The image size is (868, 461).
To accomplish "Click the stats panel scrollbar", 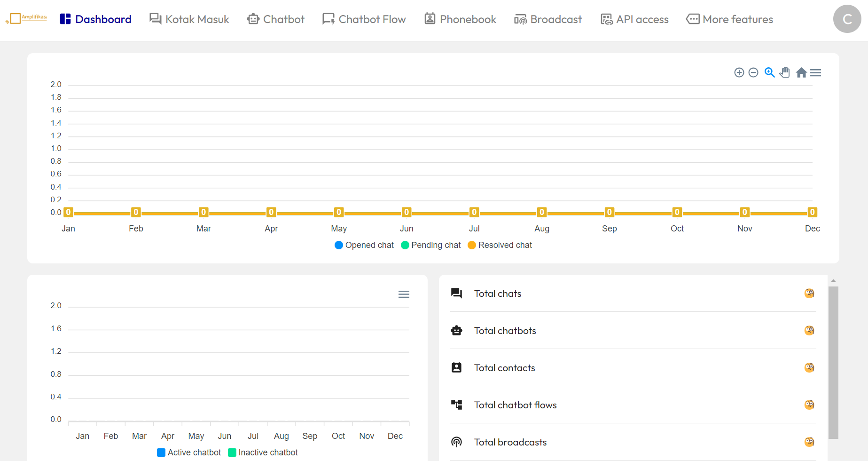I will click(833, 362).
